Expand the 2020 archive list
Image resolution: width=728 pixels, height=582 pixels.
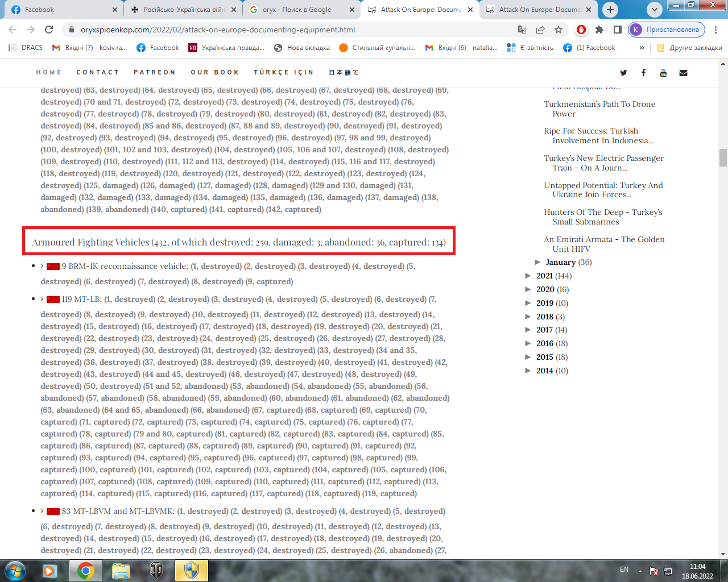528,289
